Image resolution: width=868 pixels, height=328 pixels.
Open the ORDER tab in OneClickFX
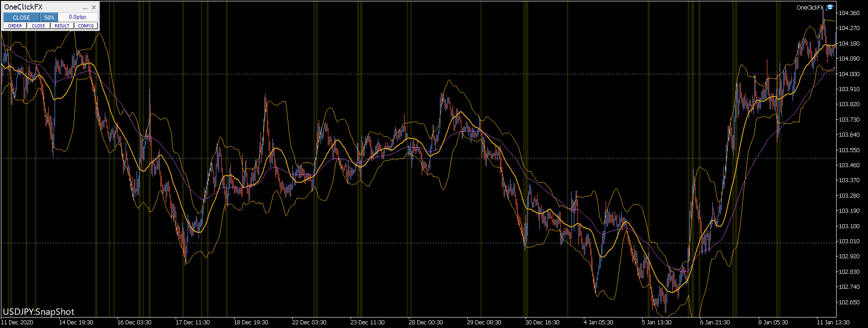coord(15,26)
